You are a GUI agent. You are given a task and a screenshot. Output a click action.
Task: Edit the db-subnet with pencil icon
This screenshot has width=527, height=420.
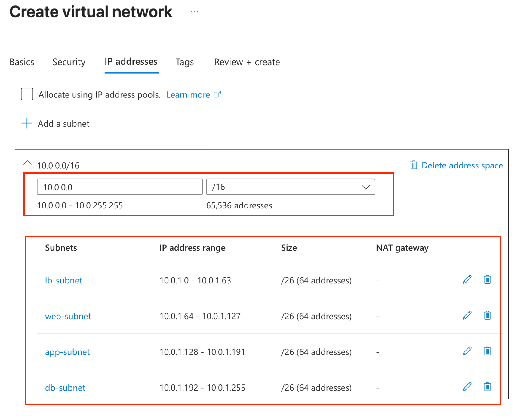click(x=467, y=387)
